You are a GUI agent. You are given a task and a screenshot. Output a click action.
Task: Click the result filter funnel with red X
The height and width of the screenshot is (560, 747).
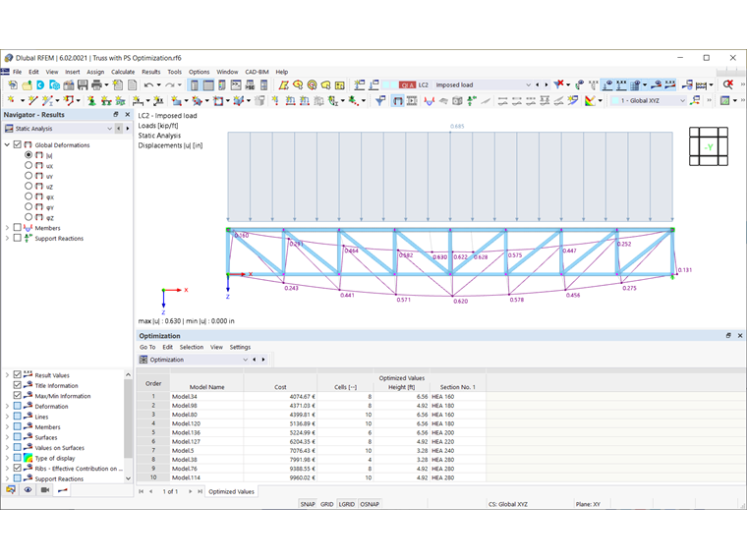(x=559, y=84)
